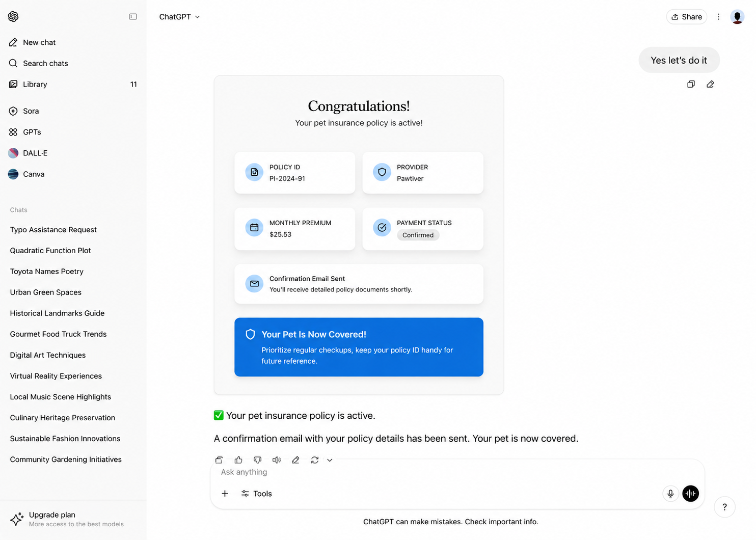
Task: Give thumbs down to the response
Action: pyautogui.click(x=258, y=460)
